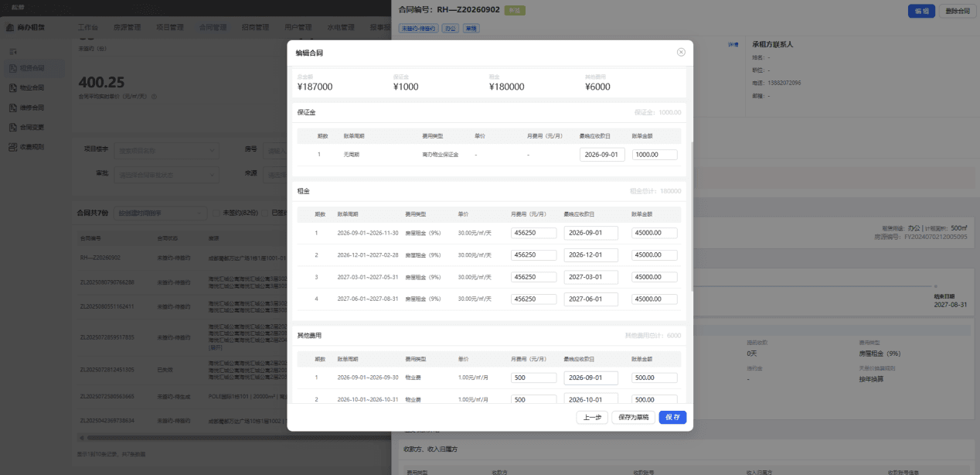Screen dimensions: 980x475
Task: Open the 水电管理 top menu
Action: [340, 27]
